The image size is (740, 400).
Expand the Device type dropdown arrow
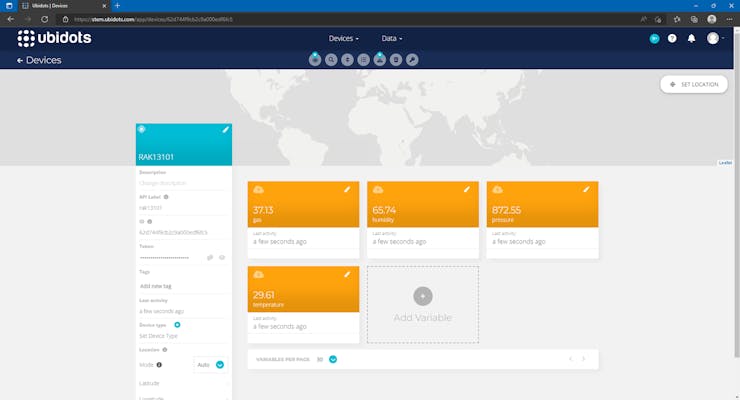pyautogui.click(x=177, y=325)
